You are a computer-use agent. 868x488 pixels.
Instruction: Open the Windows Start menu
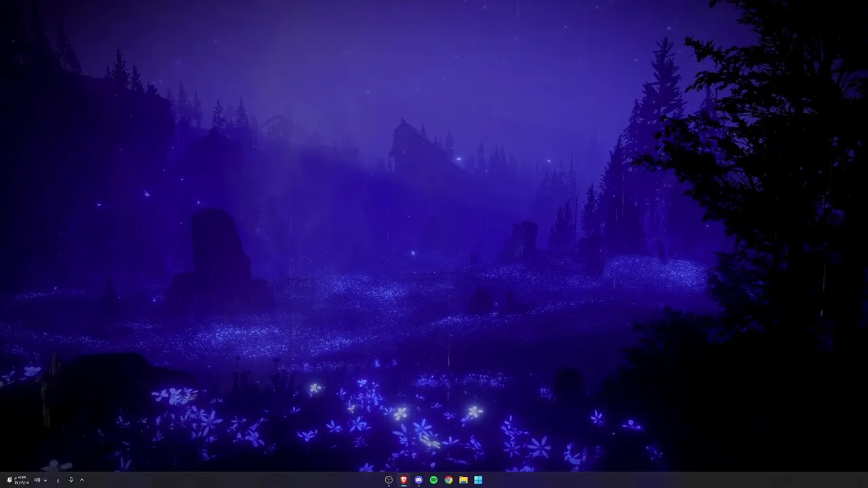479,480
